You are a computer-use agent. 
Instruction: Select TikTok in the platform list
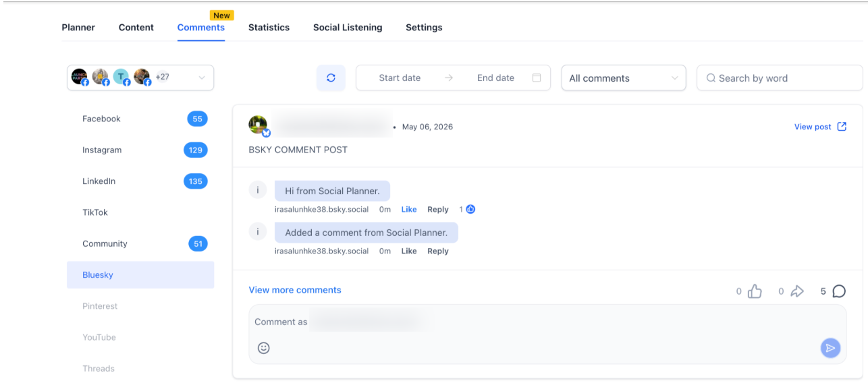(140, 212)
